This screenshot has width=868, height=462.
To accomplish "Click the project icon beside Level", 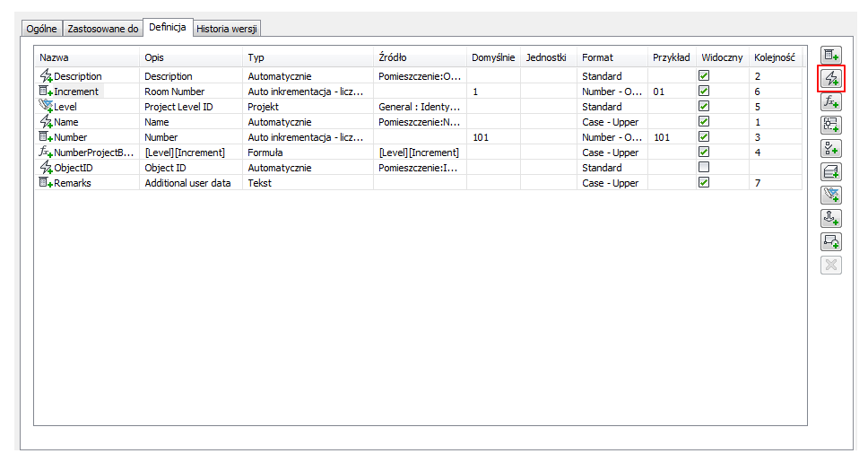I will pyautogui.click(x=46, y=107).
